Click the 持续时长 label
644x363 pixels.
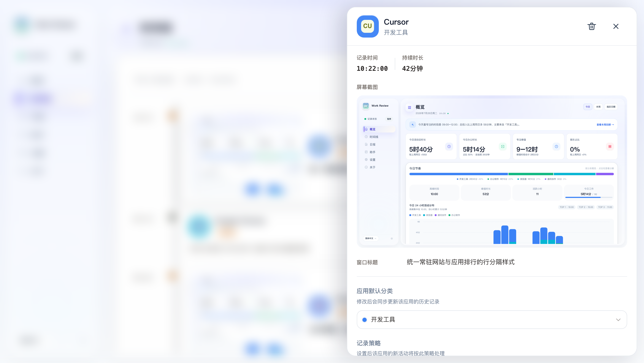[x=412, y=58]
